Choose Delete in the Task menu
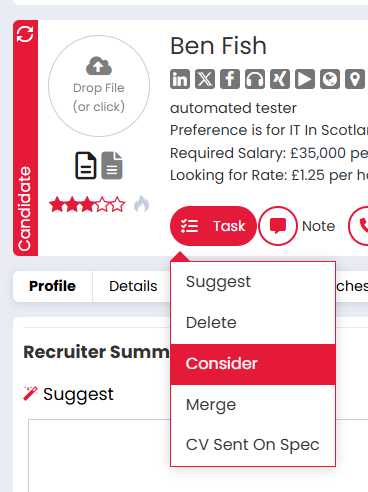This screenshot has width=368, height=492. coord(253,323)
